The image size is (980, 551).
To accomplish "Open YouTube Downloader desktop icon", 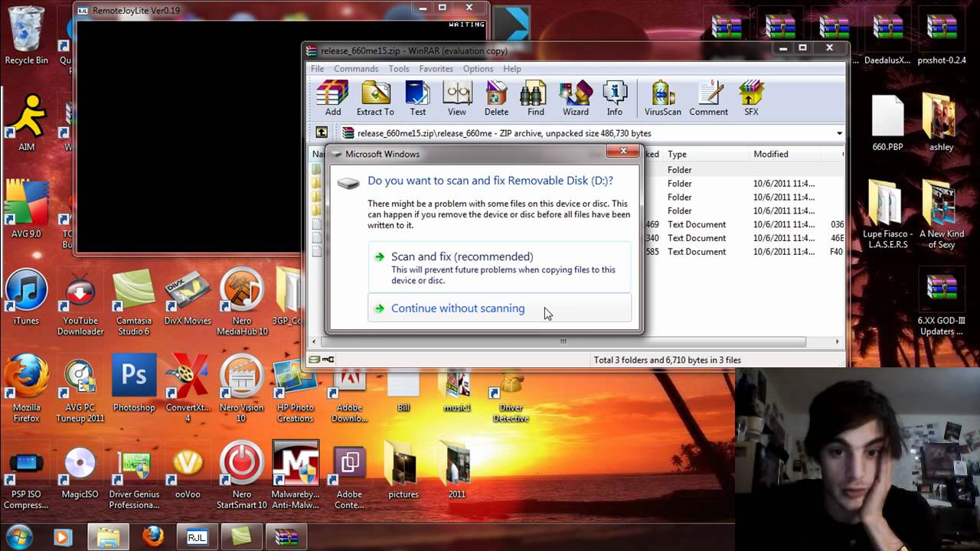I will [80, 302].
